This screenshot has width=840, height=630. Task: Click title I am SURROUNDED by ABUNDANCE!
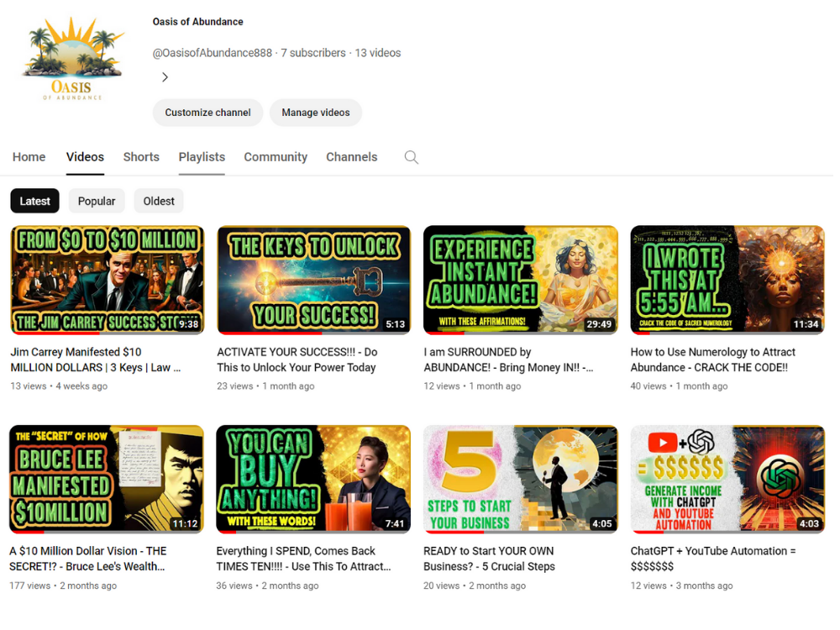click(508, 360)
